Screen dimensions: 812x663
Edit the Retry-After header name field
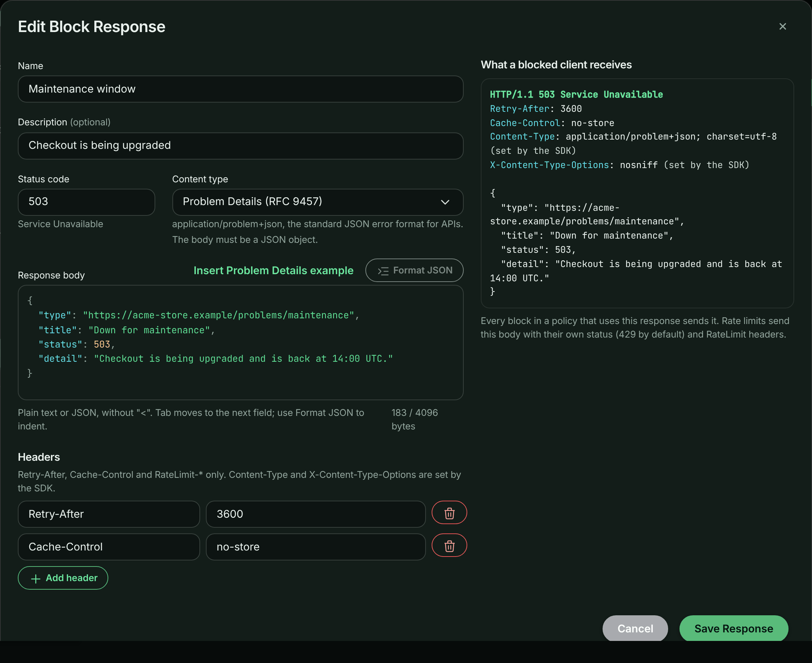tap(109, 514)
